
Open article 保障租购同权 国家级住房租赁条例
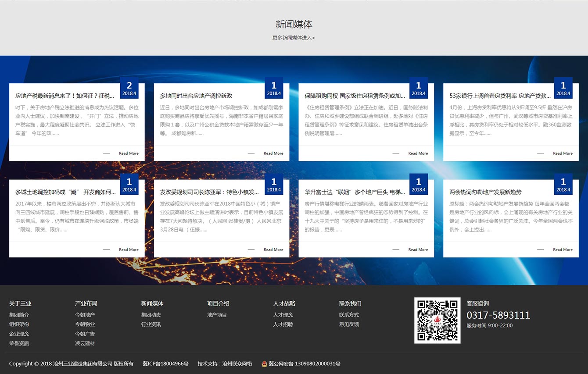355,96
